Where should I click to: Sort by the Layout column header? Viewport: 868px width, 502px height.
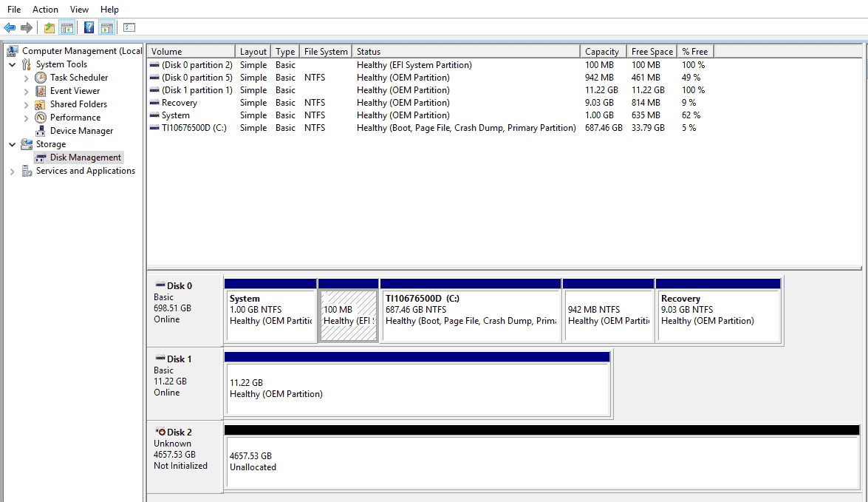[x=253, y=52]
